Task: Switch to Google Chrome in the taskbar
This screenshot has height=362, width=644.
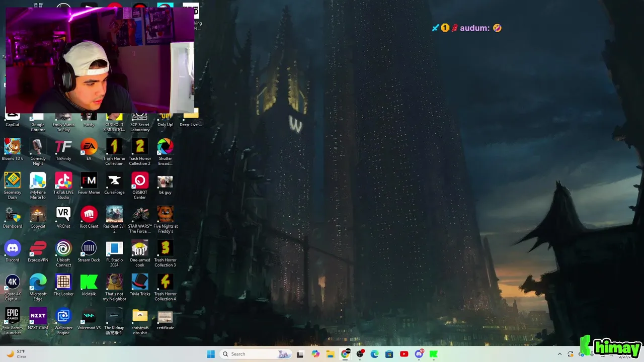Action: tap(345, 354)
